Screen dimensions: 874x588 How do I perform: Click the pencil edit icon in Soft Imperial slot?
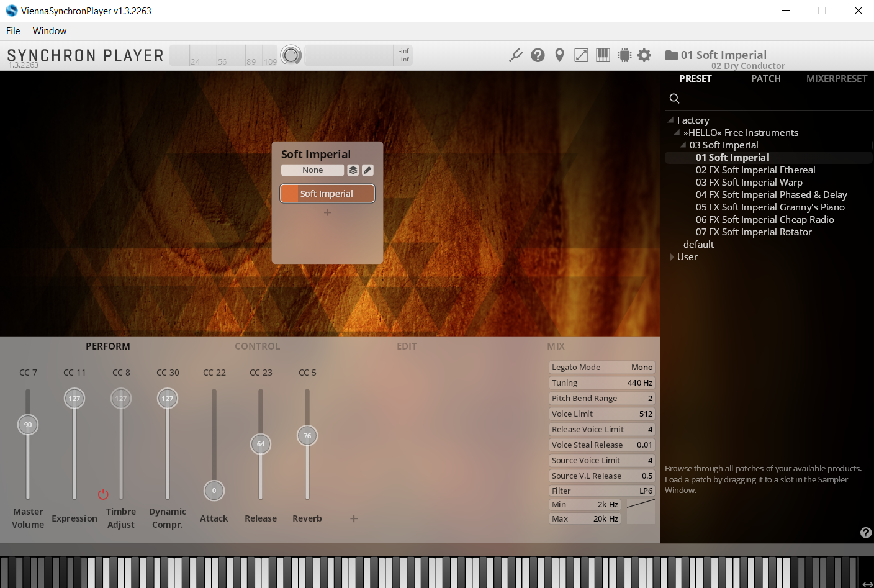(x=367, y=170)
